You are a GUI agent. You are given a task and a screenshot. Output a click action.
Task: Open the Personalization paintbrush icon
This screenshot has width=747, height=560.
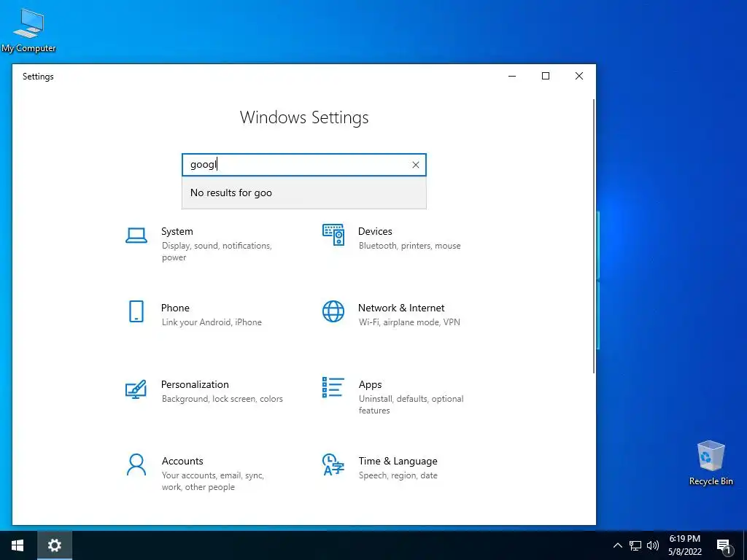coord(136,389)
